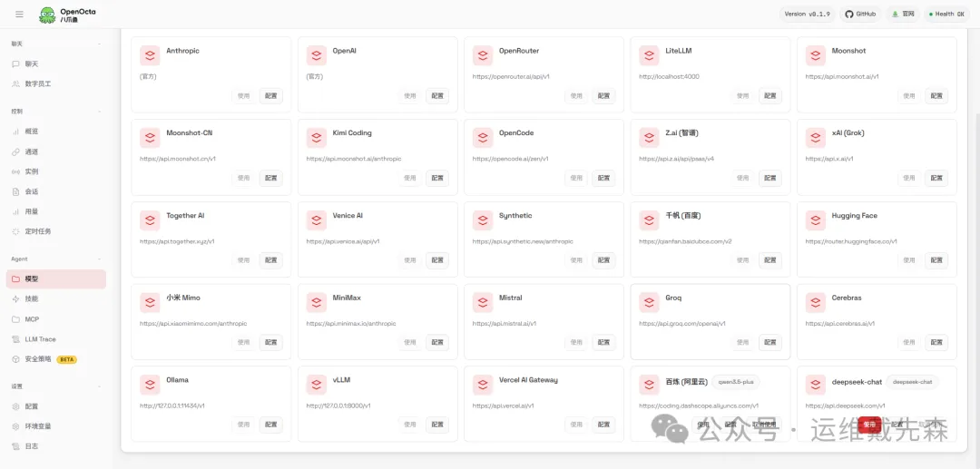The width and height of the screenshot is (980, 469).
Task: Open the 实例 instances page
Action: tap(55, 171)
